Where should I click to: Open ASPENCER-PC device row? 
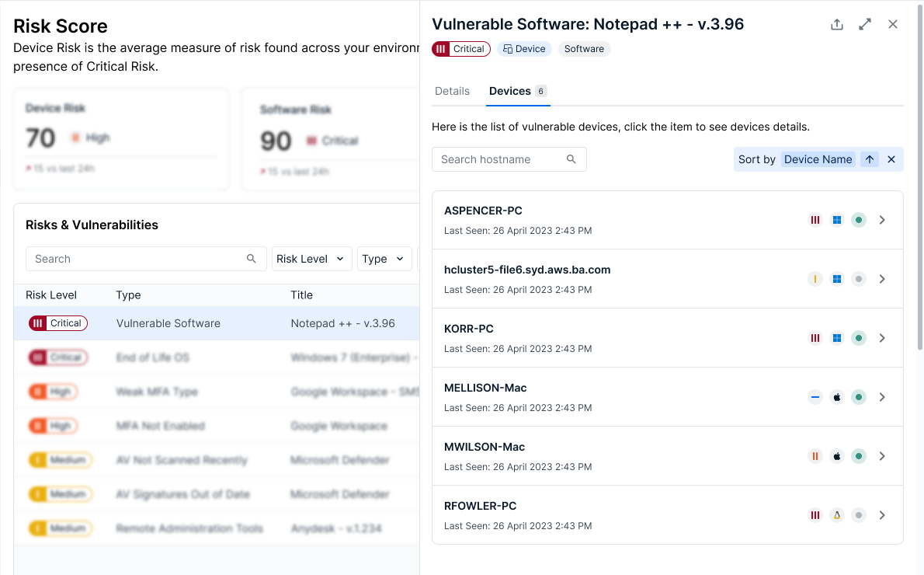pyautogui.click(x=667, y=220)
